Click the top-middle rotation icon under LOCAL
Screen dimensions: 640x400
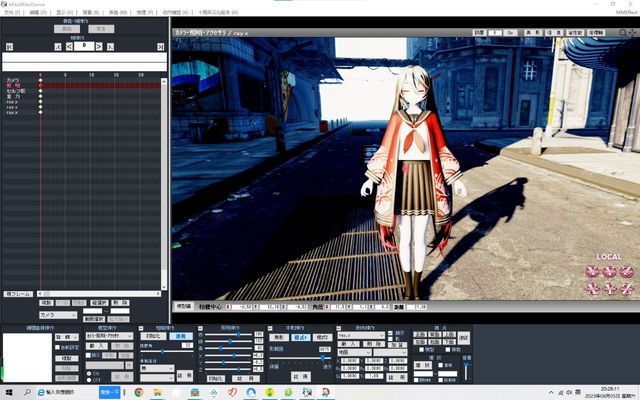point(609,271)
